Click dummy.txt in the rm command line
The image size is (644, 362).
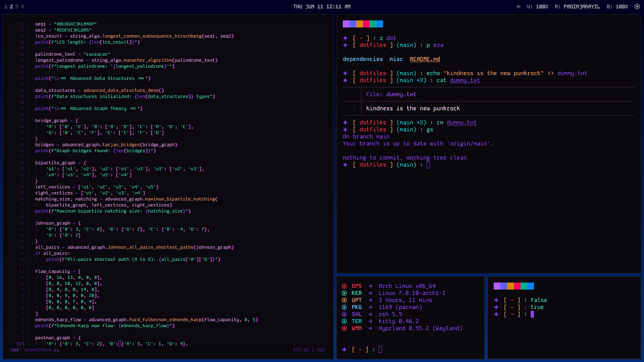pyautogui.click(x=461, y=122)
